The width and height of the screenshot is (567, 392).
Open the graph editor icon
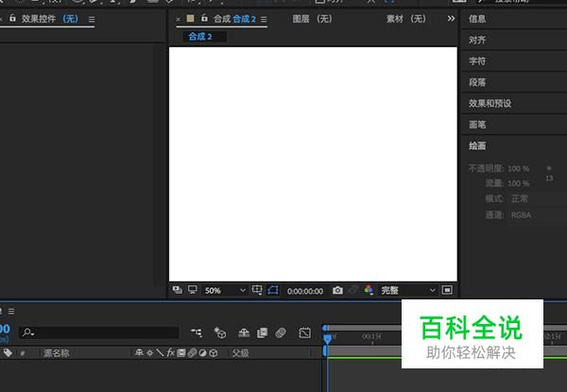tap(305, 332)
